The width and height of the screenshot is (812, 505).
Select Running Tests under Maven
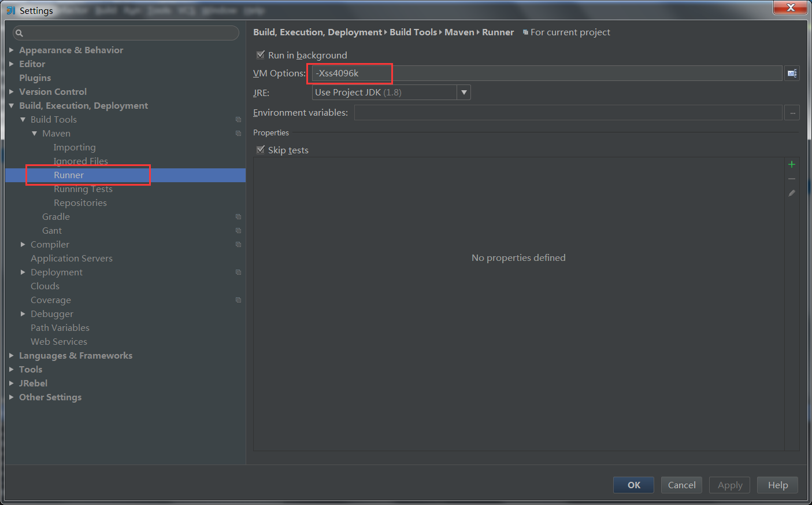click(84, 189)
